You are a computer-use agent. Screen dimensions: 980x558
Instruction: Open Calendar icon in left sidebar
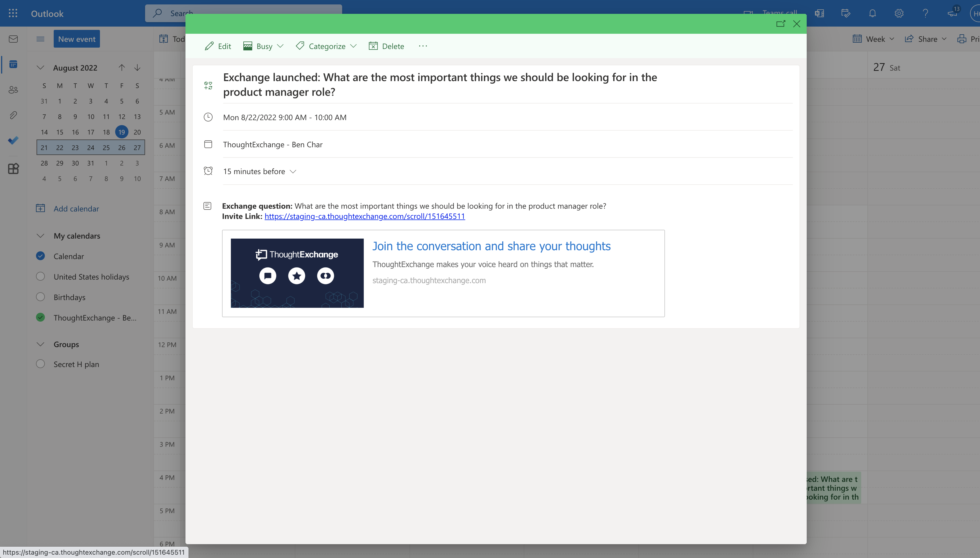click(x=13, y=64)
